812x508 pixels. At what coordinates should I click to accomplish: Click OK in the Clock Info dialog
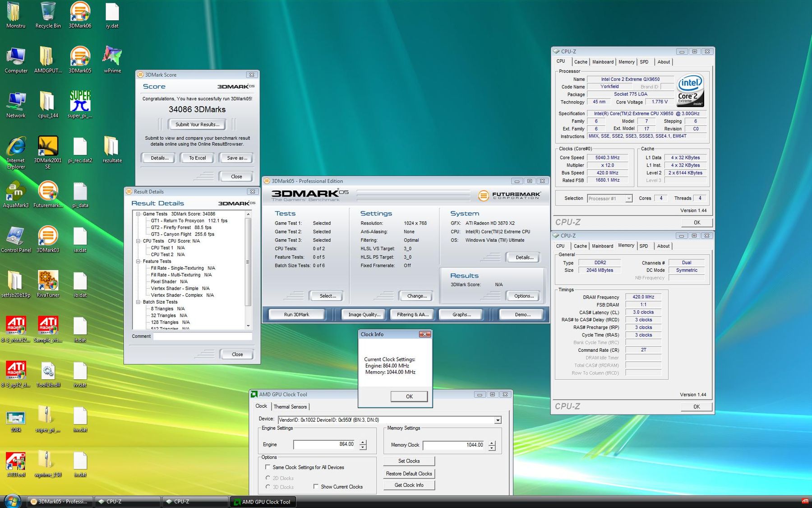pyautogui.click(x=409, y=396)
